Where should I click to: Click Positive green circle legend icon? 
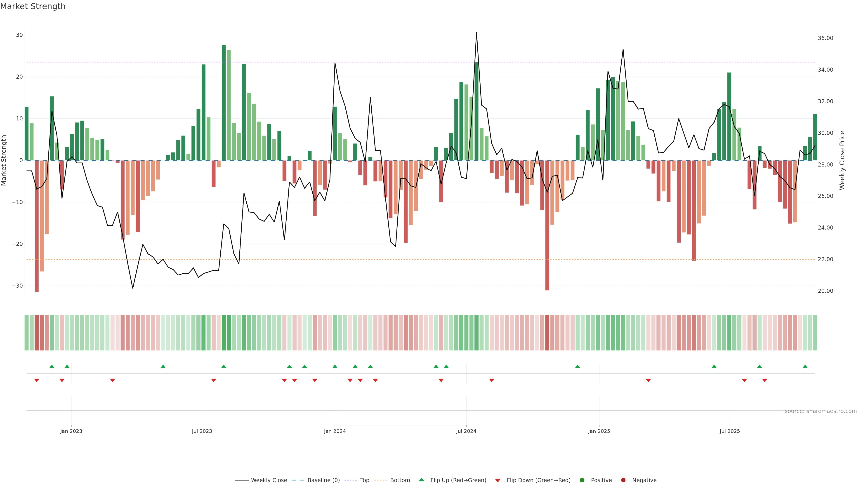pyautogui.click(x=582, y=480)
